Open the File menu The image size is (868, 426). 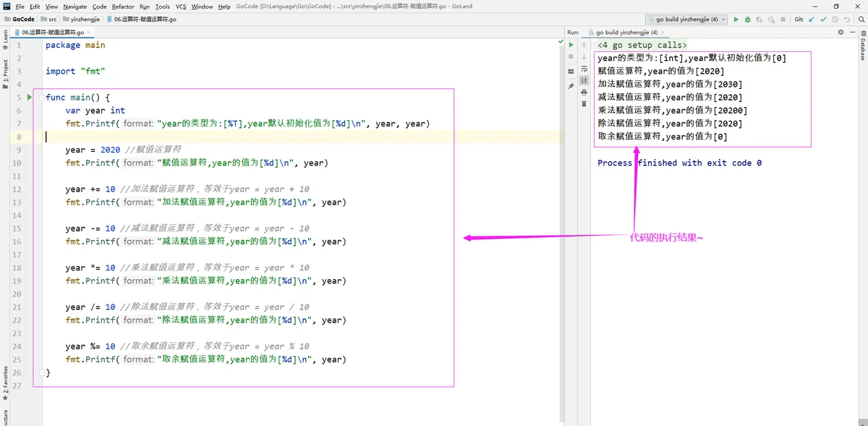coord(20,7)
